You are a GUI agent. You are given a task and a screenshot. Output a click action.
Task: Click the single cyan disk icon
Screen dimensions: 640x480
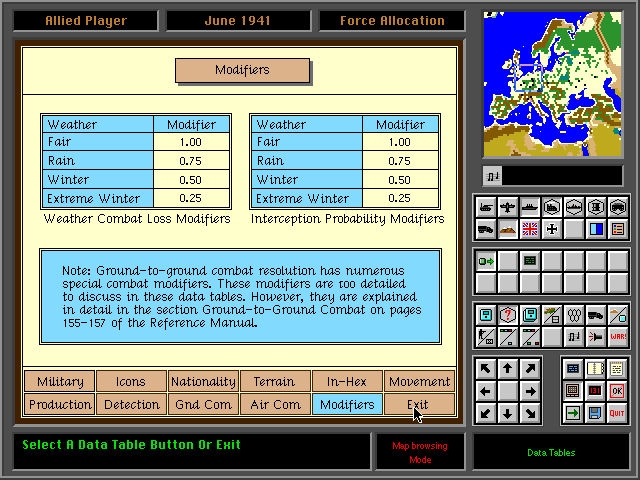[x=485, y=315]
